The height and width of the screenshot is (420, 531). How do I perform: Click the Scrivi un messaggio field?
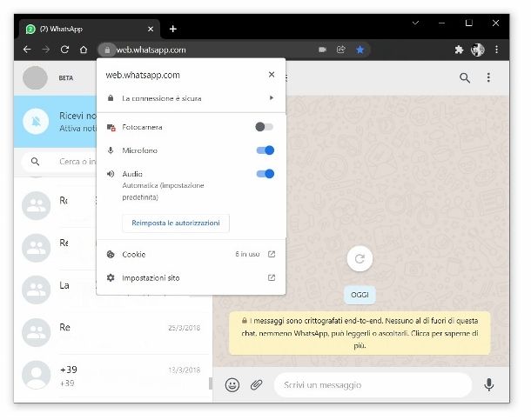tap(373, 385)
